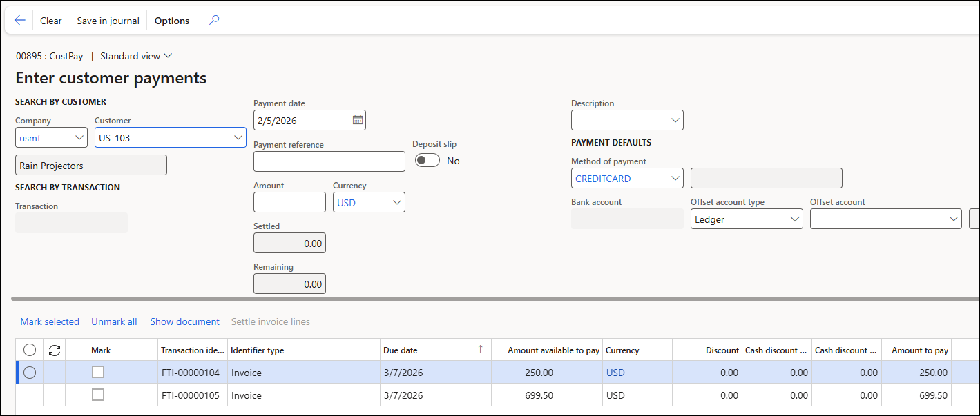Click the Settled amount field
This screenshot has width=980, height=416.
(x=289, y=243)
